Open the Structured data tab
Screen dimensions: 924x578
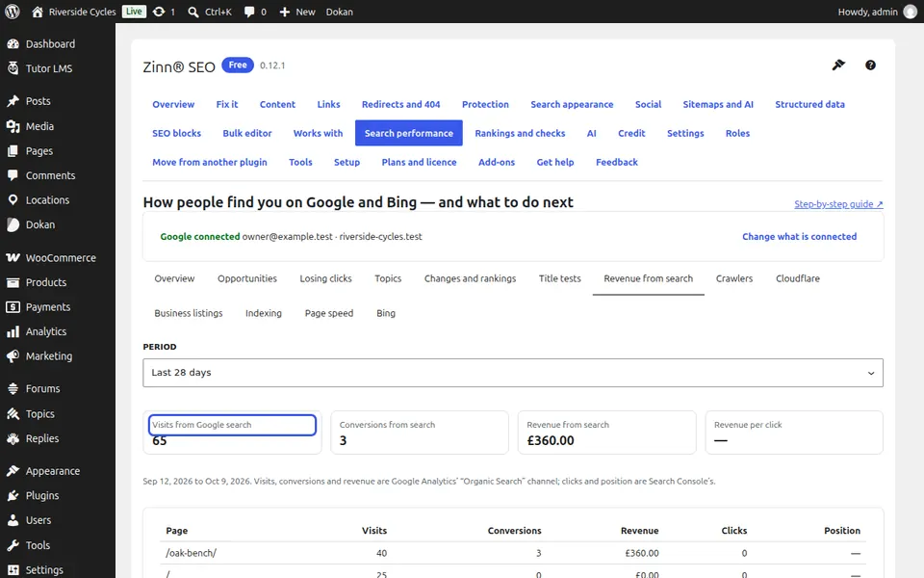[809, 104]
